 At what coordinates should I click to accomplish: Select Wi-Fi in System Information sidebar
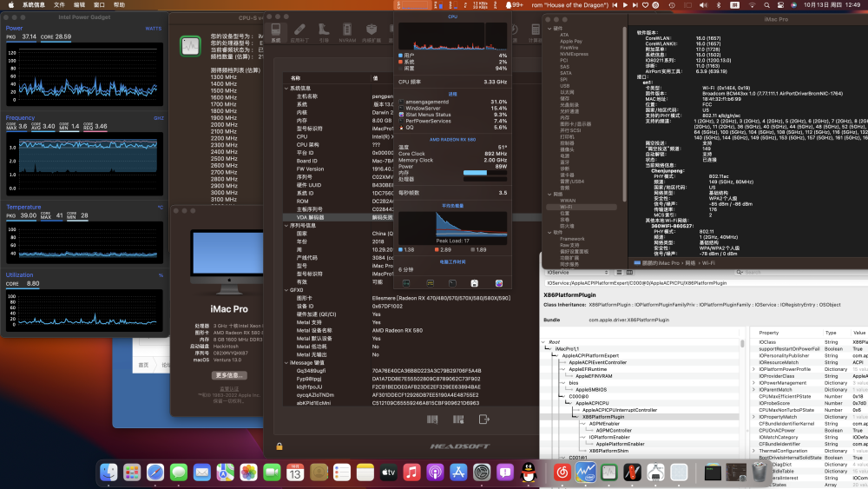point(582,207)
